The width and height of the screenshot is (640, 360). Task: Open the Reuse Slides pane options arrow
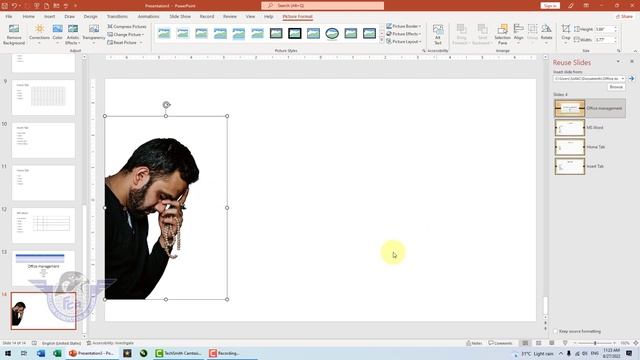tap(618, 61)
